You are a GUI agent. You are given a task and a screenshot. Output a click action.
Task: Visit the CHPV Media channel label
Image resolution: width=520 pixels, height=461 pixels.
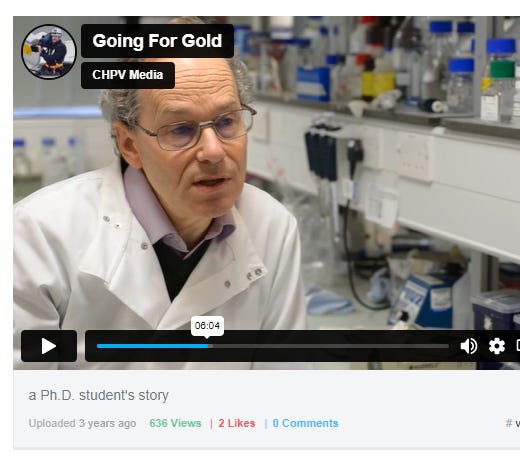128,75
